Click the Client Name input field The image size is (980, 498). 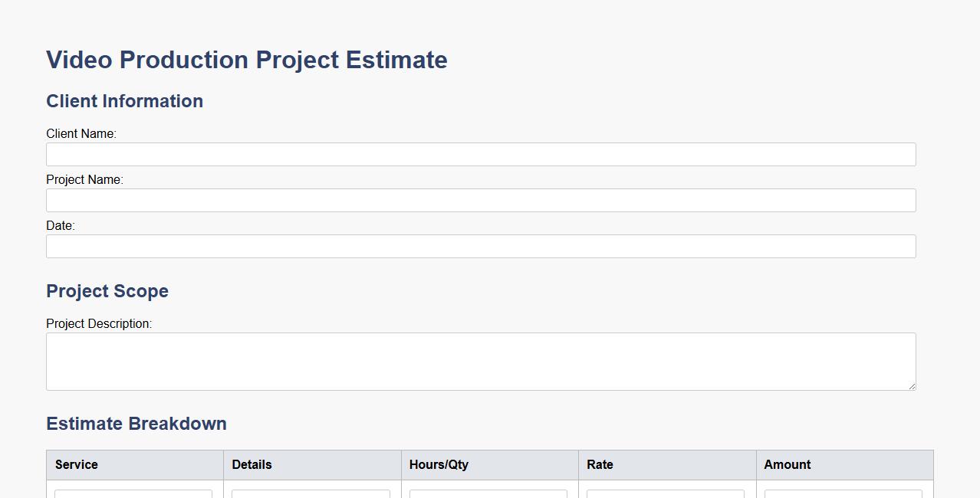coord(481,154)
